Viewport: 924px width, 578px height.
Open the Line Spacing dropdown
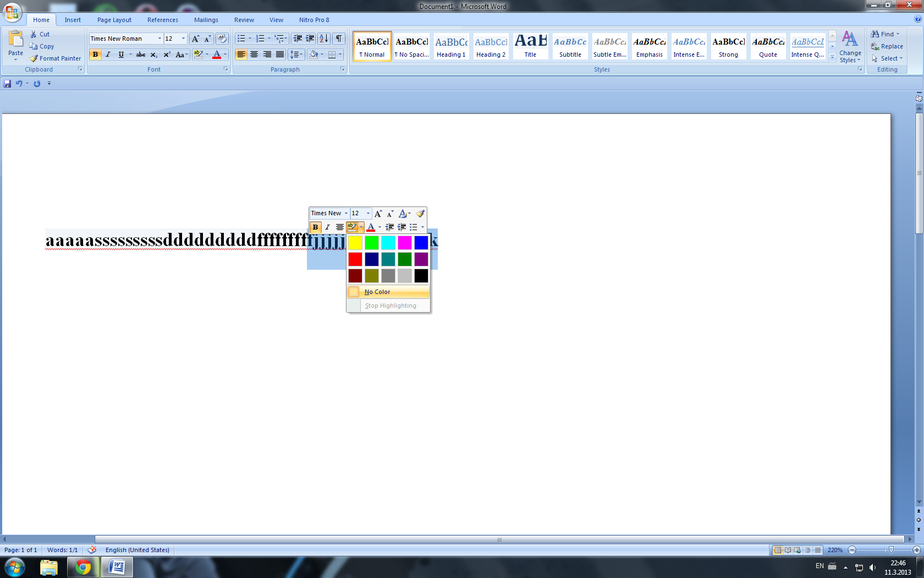296,54
